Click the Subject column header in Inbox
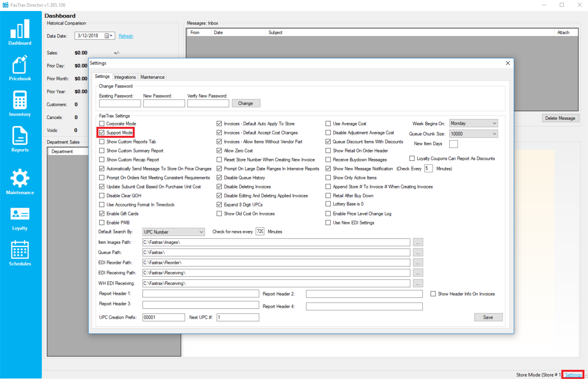This screenshot has height=379, width=588. (x=410, y=32)
